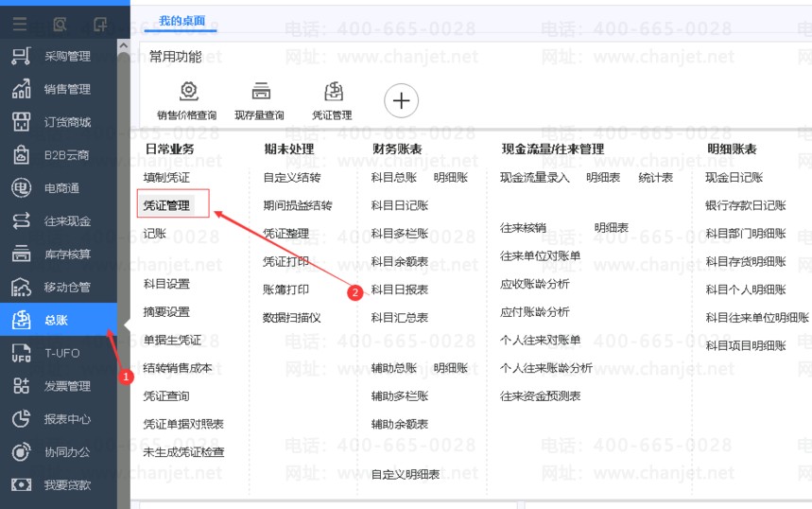Open B2B云商 module in sidebar
Screen dimensions: 812x509
point(59,155)
